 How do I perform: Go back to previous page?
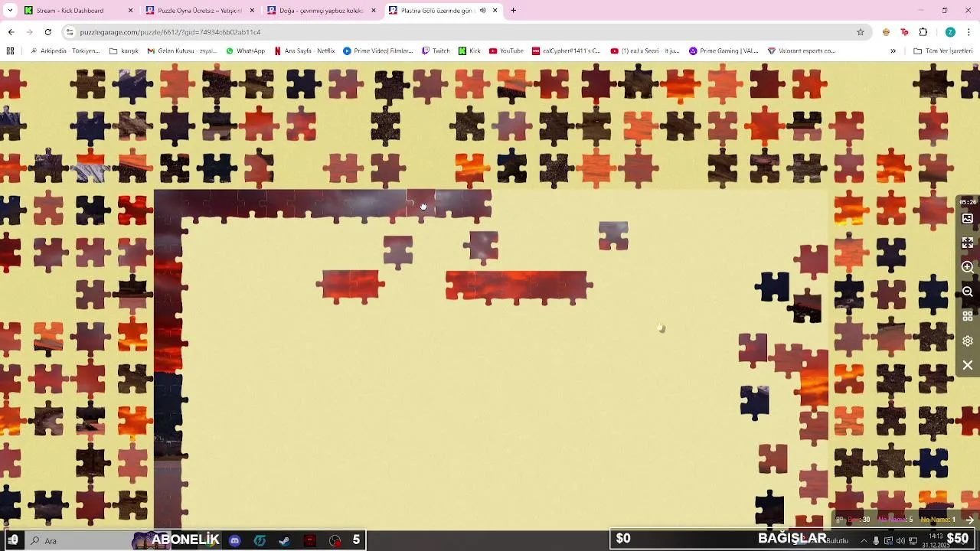click(x=11, y=32)
